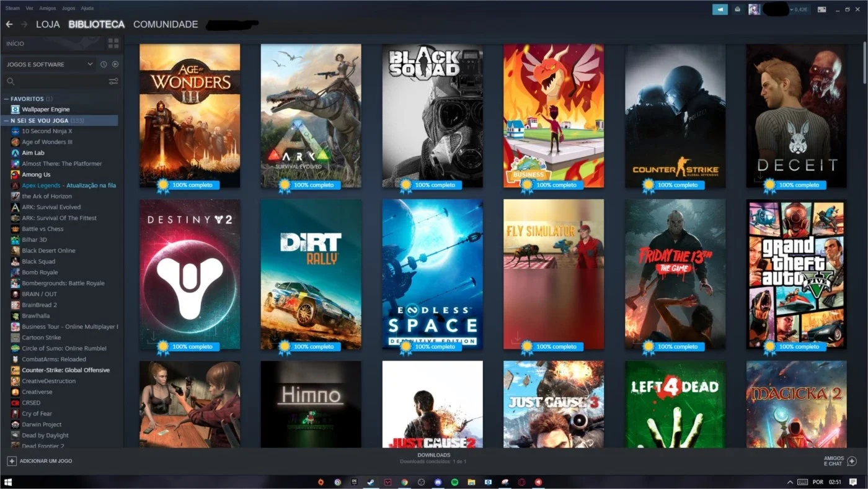The height and width of the screenshot is (489, 868).
Task: Select Black Desert Online in sidebar
Action: click(48, 251)
